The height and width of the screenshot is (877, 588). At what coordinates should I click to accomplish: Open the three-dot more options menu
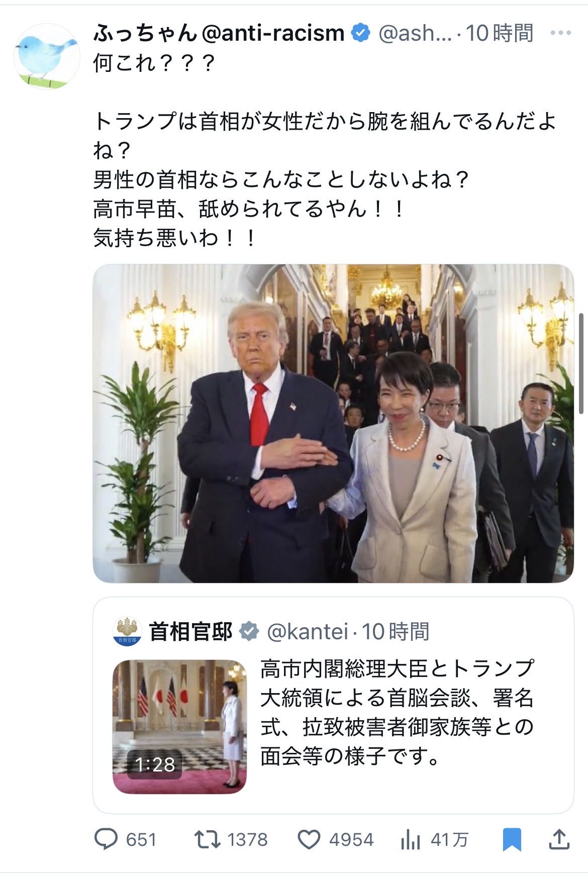coord(561,33)
